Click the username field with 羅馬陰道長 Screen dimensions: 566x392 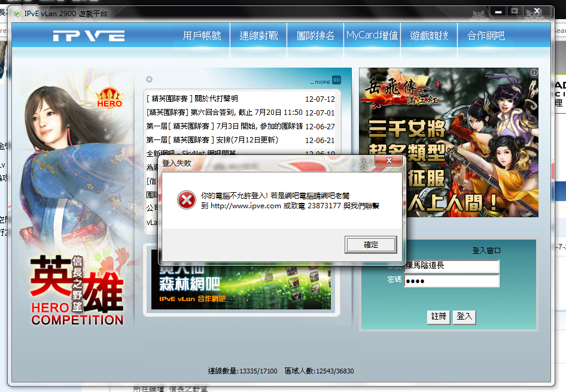452,266
